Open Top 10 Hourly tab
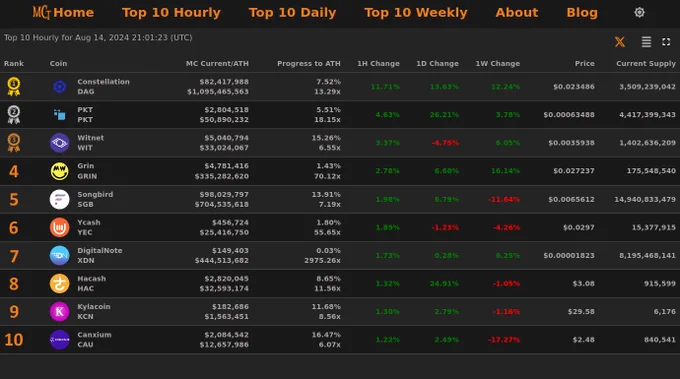680x379 pixels. pos(171,13)
